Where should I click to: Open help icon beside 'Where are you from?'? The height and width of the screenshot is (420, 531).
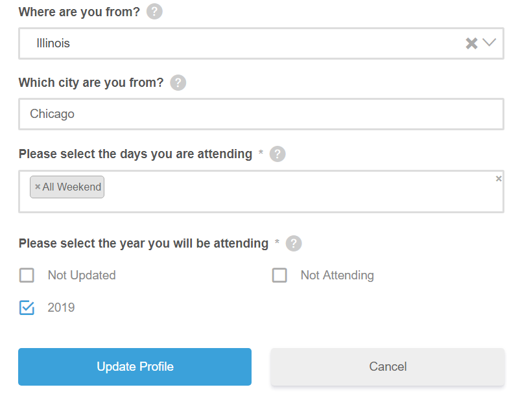pyautogui.click(x=154, y=12)
